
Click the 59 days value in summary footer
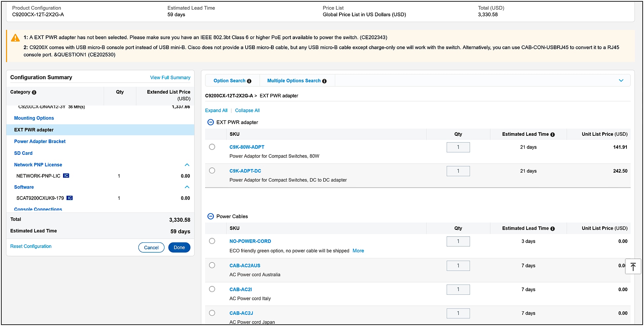click(180, 231)
